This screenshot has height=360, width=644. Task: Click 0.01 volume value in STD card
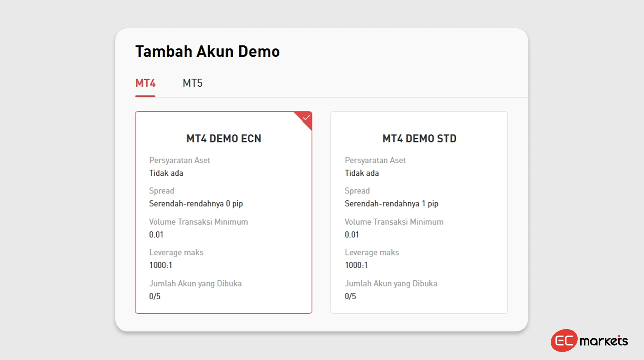(352, 234)
